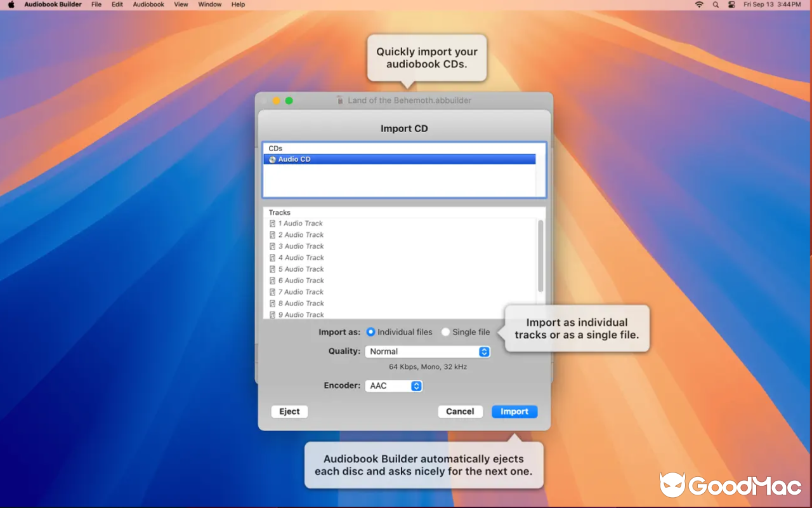This screenshot has height=508, width=812.
Task: Click the disc icon beside 9 Audio Track
Action: point(273,314)
